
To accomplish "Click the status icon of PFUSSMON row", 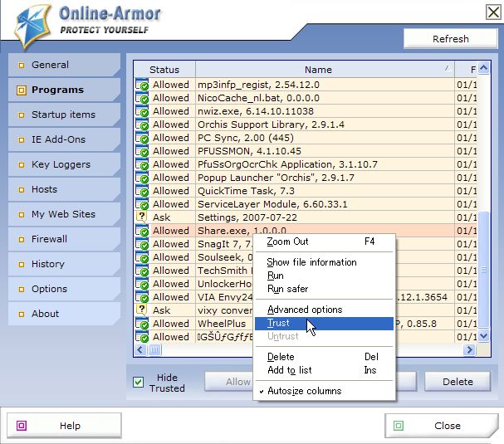I will (x=142, y=151).
